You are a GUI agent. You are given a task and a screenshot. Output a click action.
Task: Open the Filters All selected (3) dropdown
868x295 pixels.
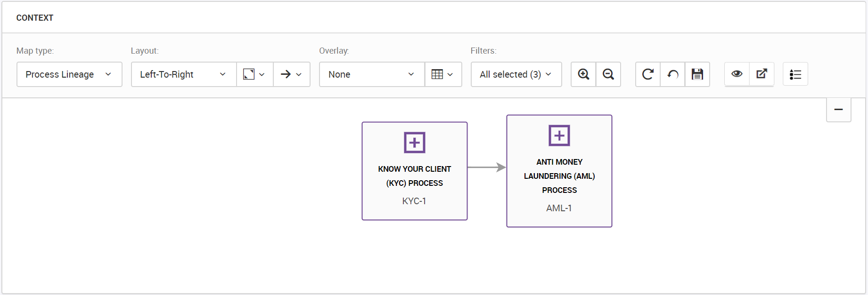point(516,74)
